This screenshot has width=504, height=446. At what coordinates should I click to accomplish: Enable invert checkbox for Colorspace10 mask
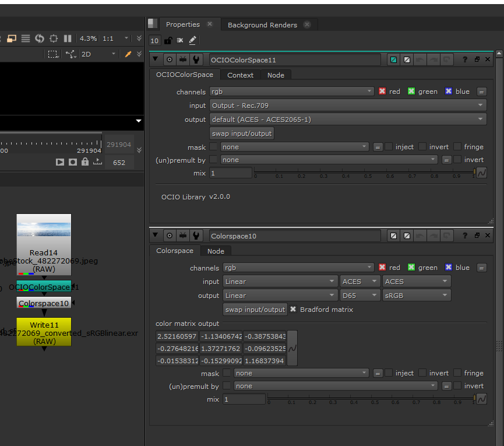point(422,373)
